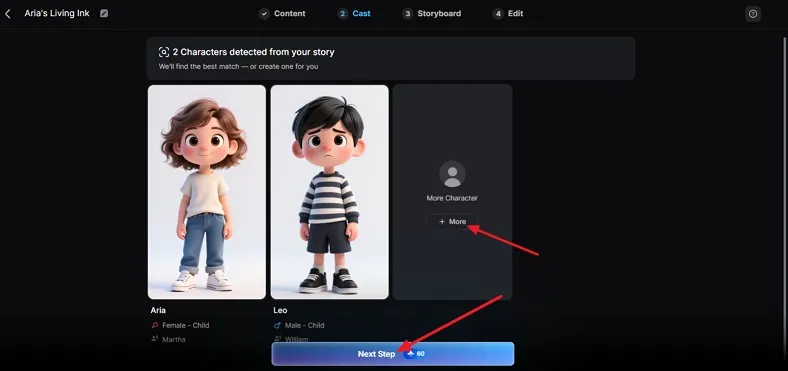Select Aria's character image
788x371 pixels.
pyautogui.click(x=207, y=192)
